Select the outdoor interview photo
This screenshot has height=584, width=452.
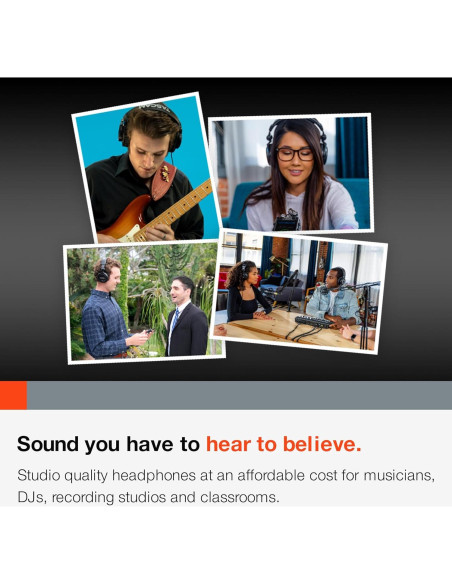(144, 302)
